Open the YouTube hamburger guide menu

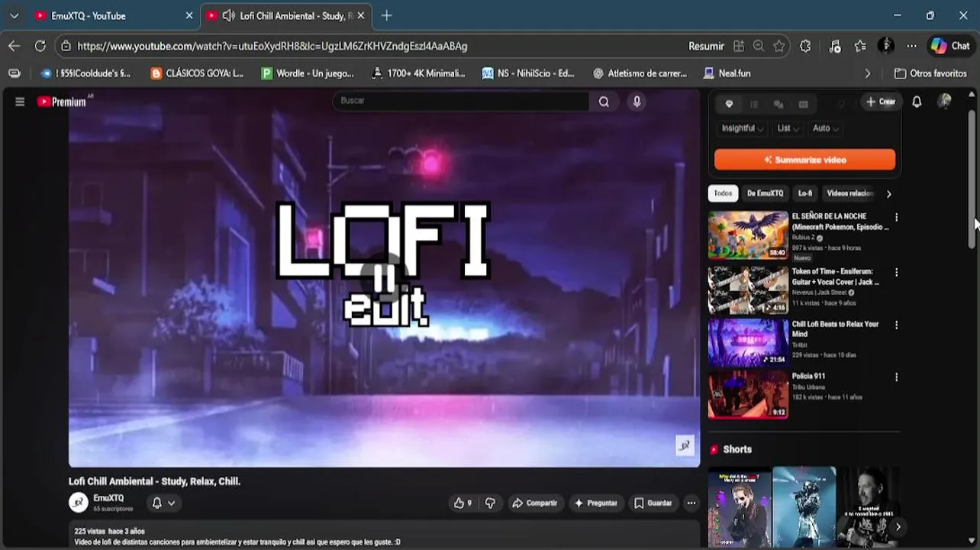tap(20, 102)
